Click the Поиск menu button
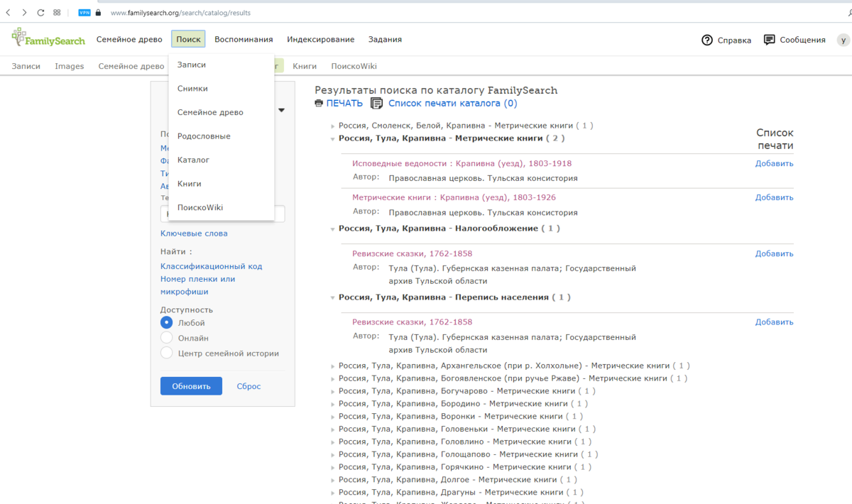The image size is (852, 504). coord(188,39)
